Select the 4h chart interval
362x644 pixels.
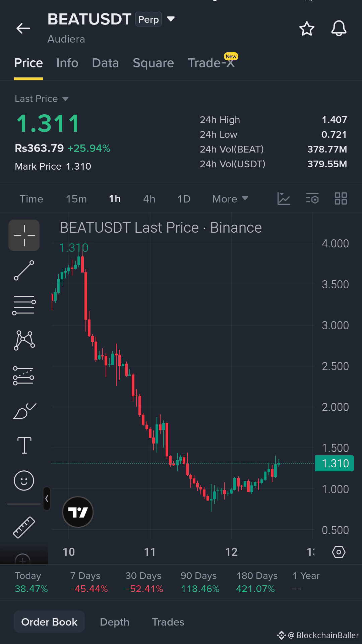(x=149, y=199)
